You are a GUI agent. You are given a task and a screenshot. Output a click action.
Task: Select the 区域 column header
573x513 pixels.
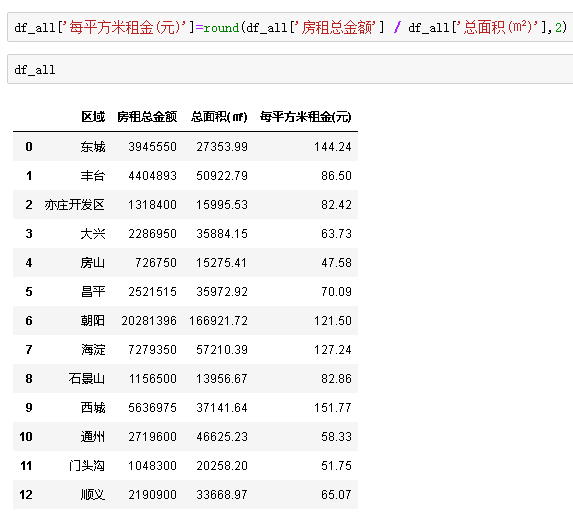93,117
